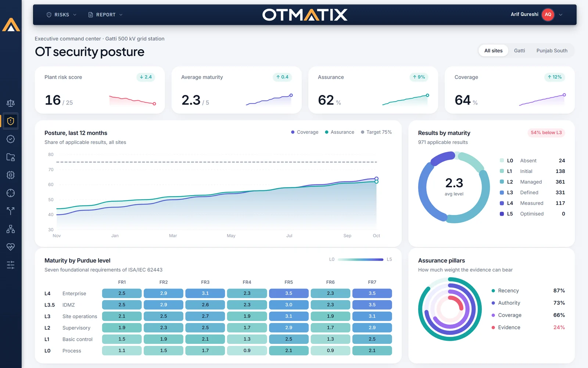588x368 pixels.
Task: Toggle the Assurance series in chart legend
Action: (340, 132)
